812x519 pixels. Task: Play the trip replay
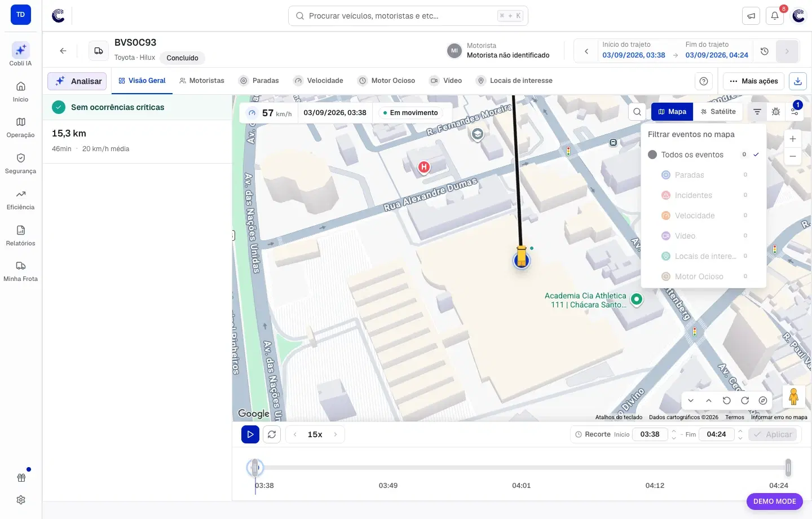[x=250, y=434]
